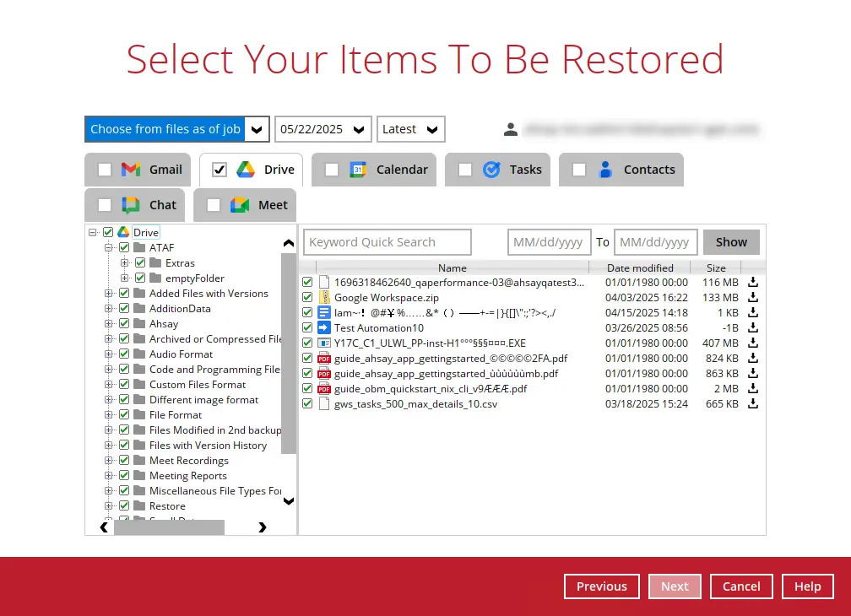This screenshot has width=851, height=616.
Task: Expand the Meet Recordings folder node
Action: point(109,461)
